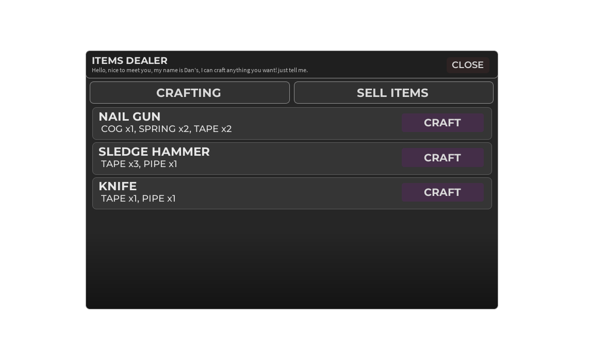Click empty panel area below Knife recipe

[291, 259]
